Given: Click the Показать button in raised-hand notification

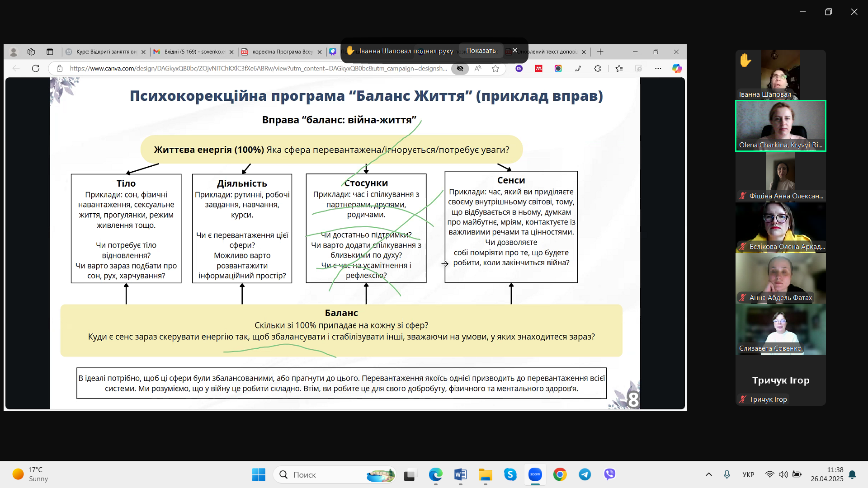Looking at the screenshot, I should (481, 51).
